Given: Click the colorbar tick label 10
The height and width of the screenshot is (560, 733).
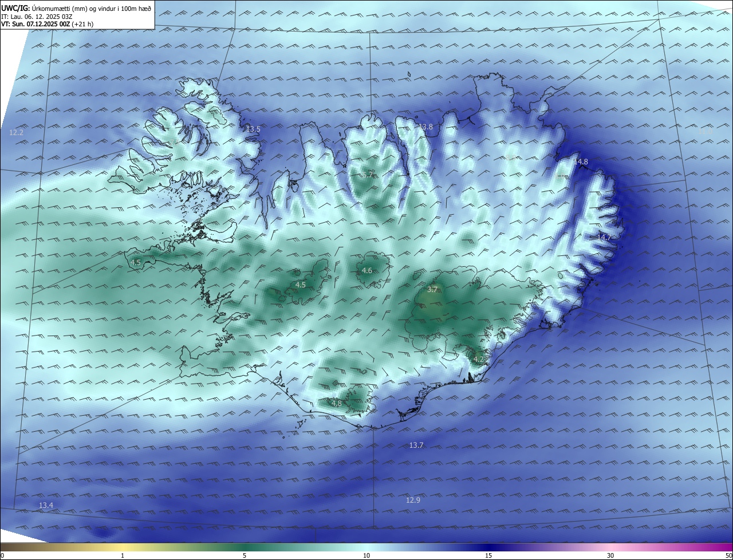Looking at the screenshot, I should coord(366,555).
